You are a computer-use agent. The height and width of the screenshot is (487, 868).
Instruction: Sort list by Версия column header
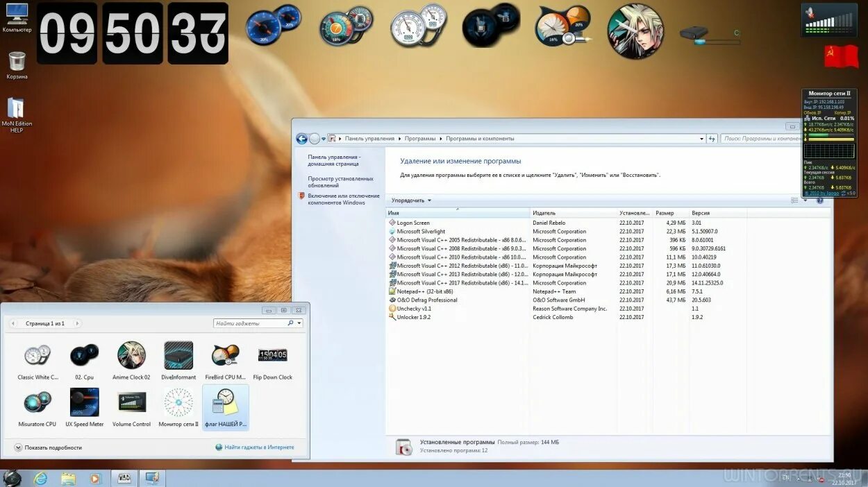tap(718, 213)
